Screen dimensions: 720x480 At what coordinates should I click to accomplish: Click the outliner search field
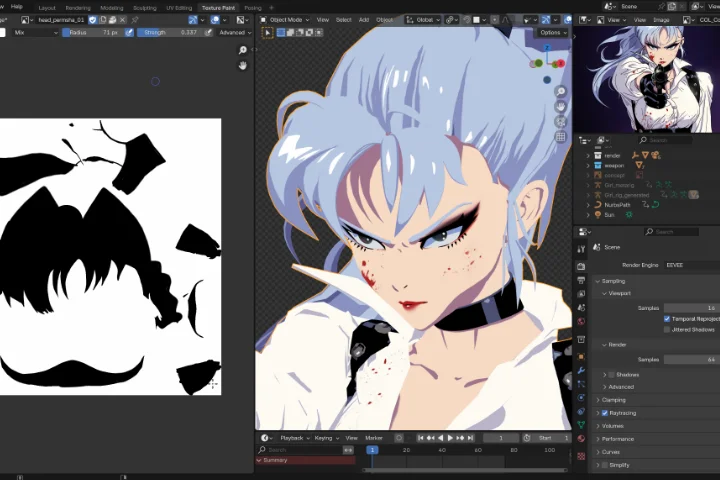pos(664,140)
